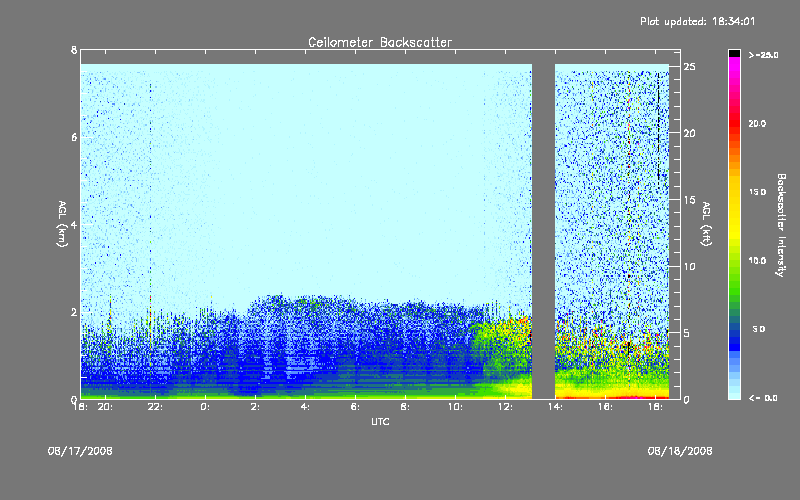Click the 08/17/2008 start date
This screenshot has height=500, width=800.
pyautogui.click(x=80, y=451)
